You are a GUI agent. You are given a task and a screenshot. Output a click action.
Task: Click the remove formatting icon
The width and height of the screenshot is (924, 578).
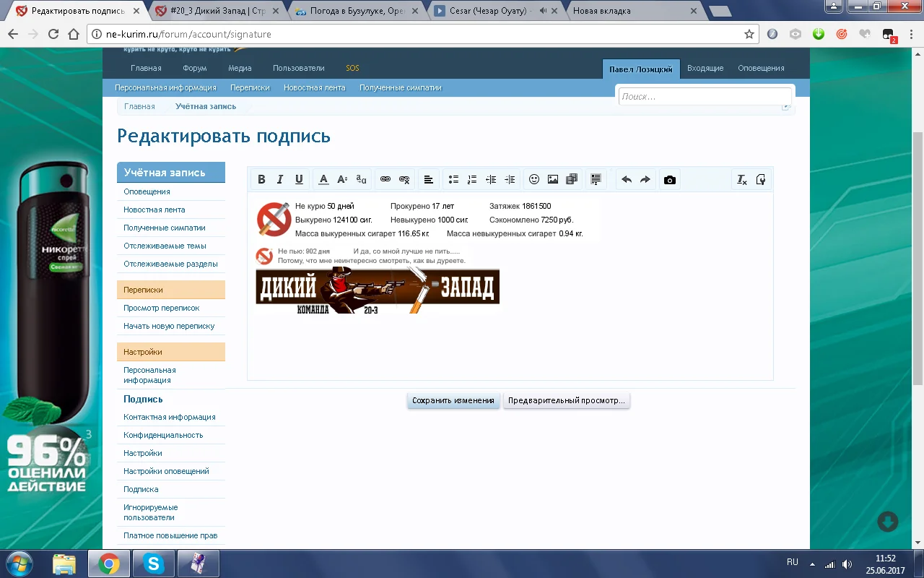pos(741,180)
